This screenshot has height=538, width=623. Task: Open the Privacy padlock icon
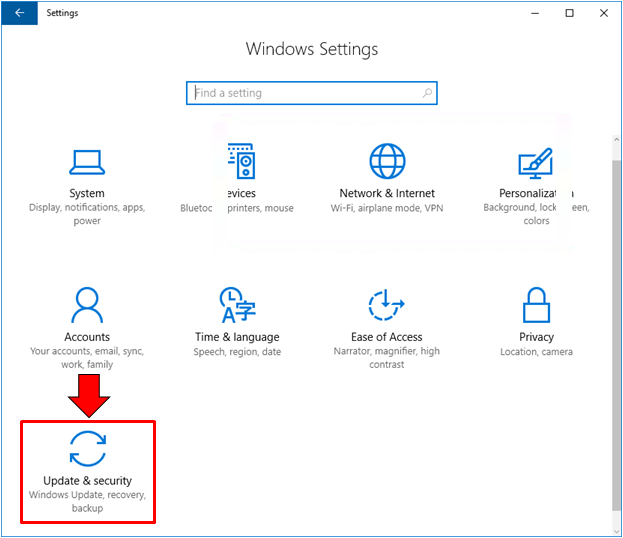(536, 305)
